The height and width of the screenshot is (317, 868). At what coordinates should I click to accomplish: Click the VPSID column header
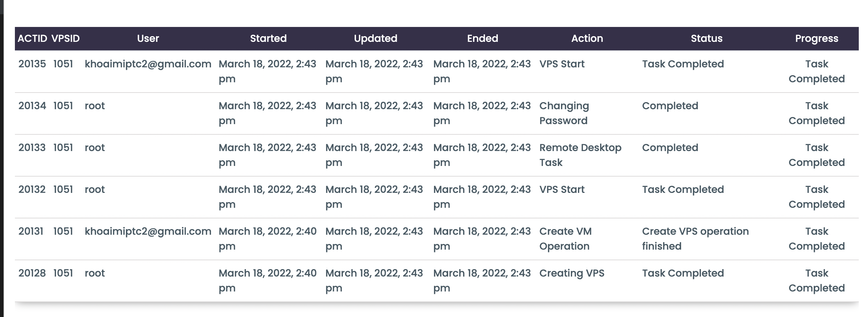[66, 38]
